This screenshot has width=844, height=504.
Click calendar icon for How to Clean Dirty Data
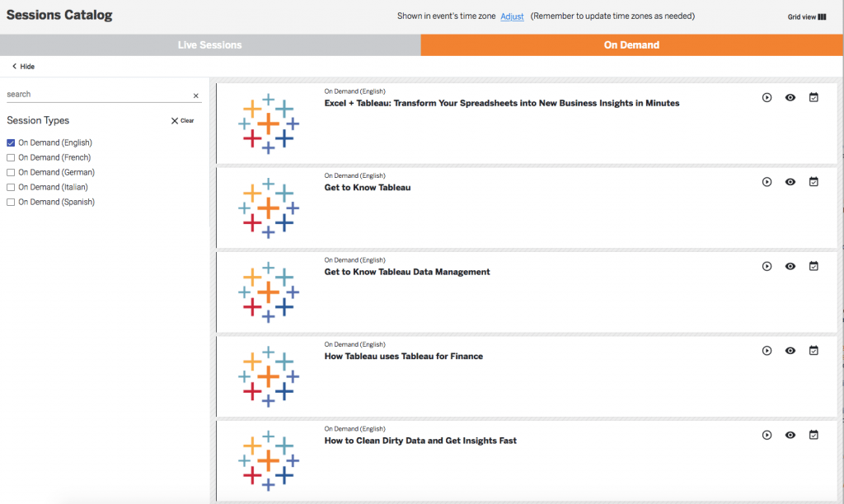814,435
